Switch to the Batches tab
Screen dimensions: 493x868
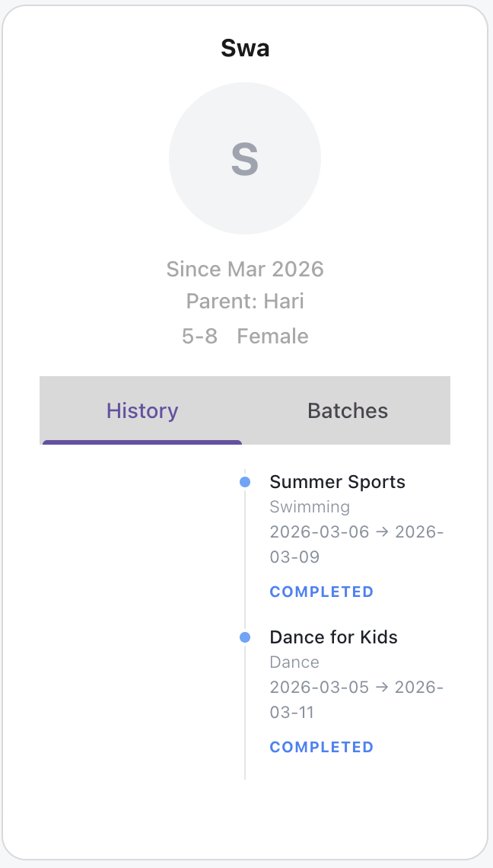(x=348, y=410)
